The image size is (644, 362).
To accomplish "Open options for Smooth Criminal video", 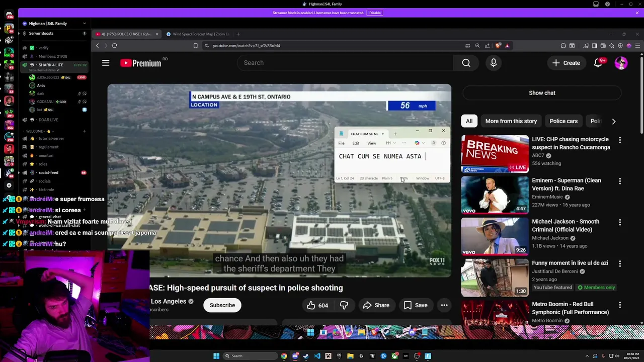I will [620, 222].
